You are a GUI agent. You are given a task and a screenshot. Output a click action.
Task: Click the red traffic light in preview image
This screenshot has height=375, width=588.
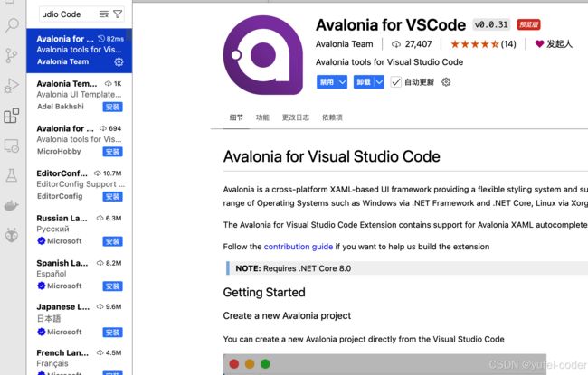(234, 364)
